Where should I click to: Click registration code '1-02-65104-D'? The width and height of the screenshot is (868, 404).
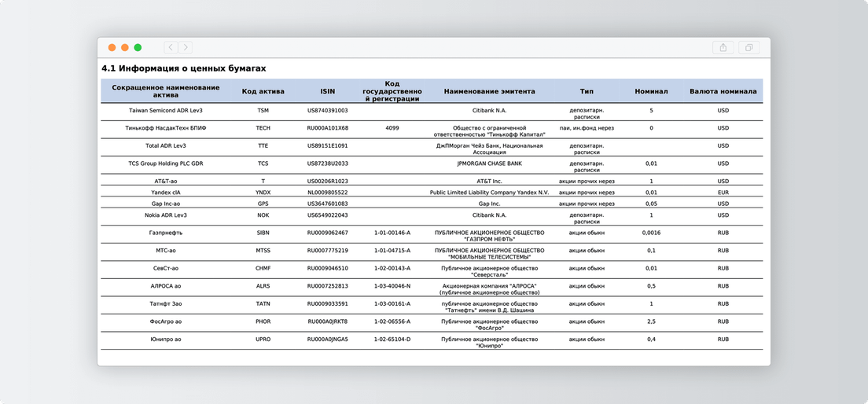[x=392, y=340]
